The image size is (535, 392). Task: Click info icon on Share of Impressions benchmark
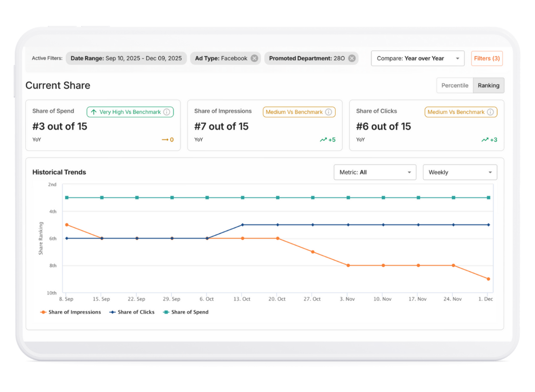328,112
